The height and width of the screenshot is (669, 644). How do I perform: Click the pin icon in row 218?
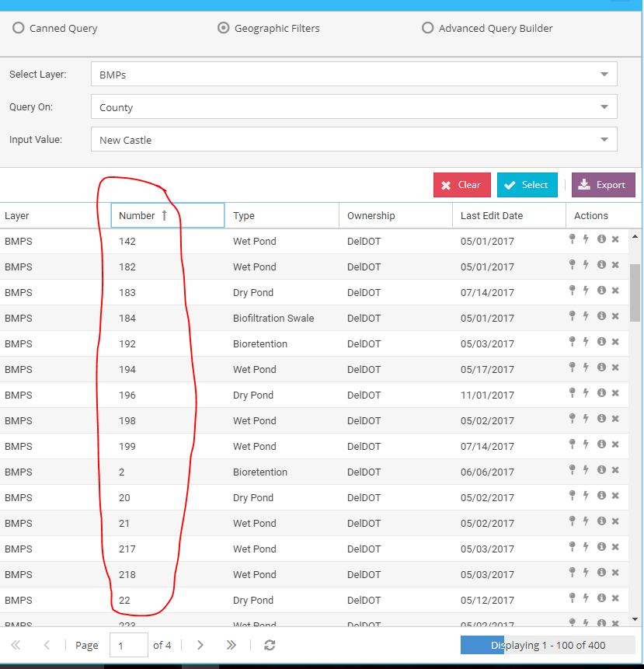pos(573,572)
